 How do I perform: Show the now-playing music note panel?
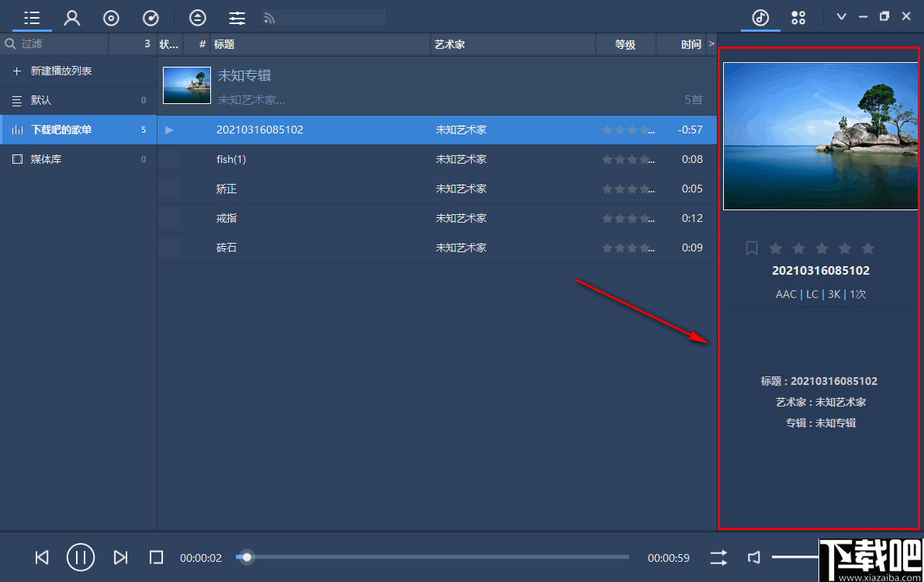760,18
